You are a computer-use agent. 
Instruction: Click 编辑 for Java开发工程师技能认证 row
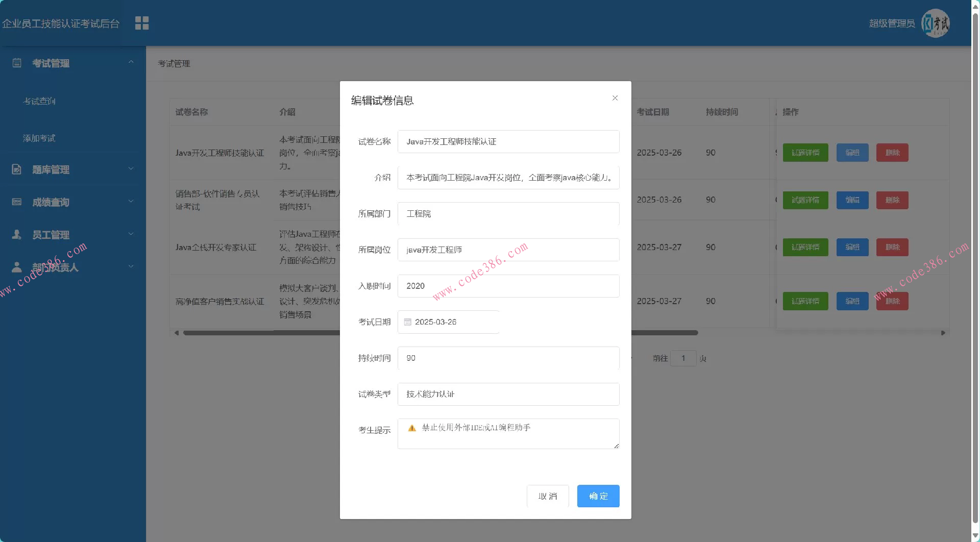[x=852, y=153]
